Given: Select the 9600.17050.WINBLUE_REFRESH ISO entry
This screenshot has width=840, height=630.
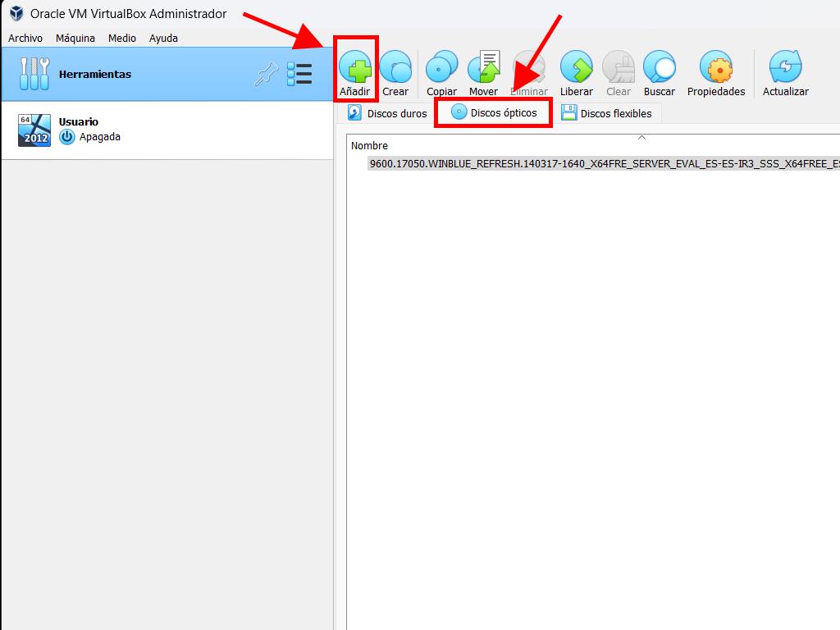Looking at the screenshot, I should (604, 163).
